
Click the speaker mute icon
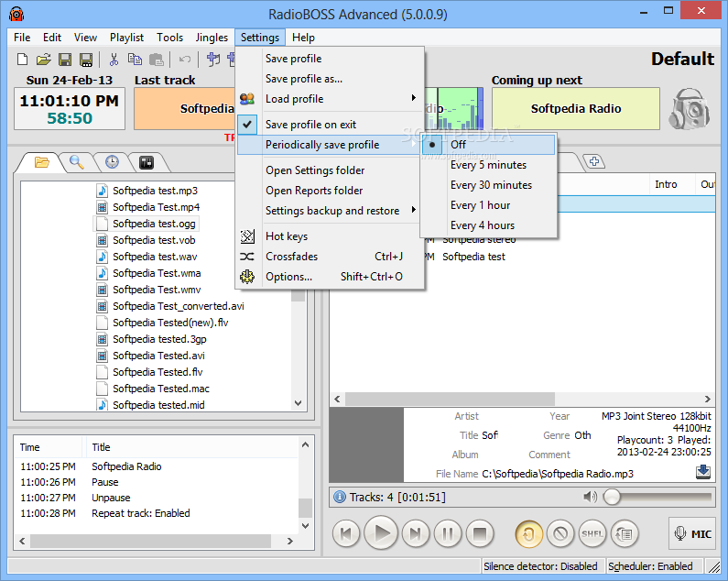(x=590, y=497)
